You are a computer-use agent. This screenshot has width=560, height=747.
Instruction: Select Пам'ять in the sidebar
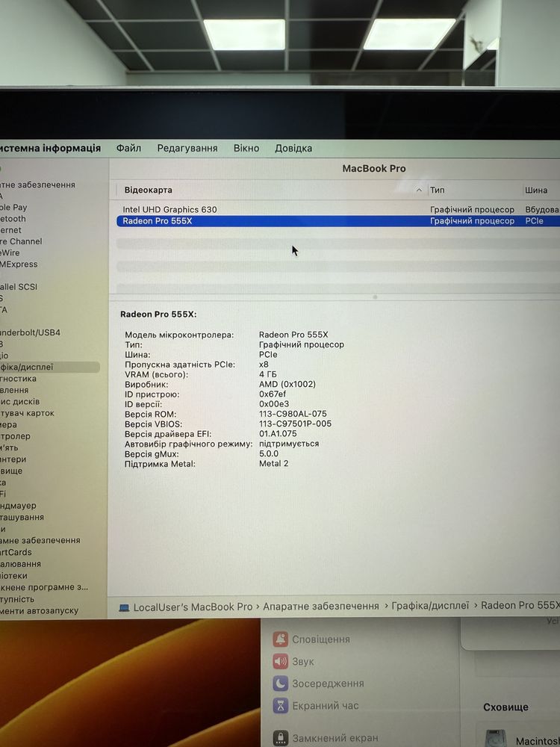coord(9,447)
